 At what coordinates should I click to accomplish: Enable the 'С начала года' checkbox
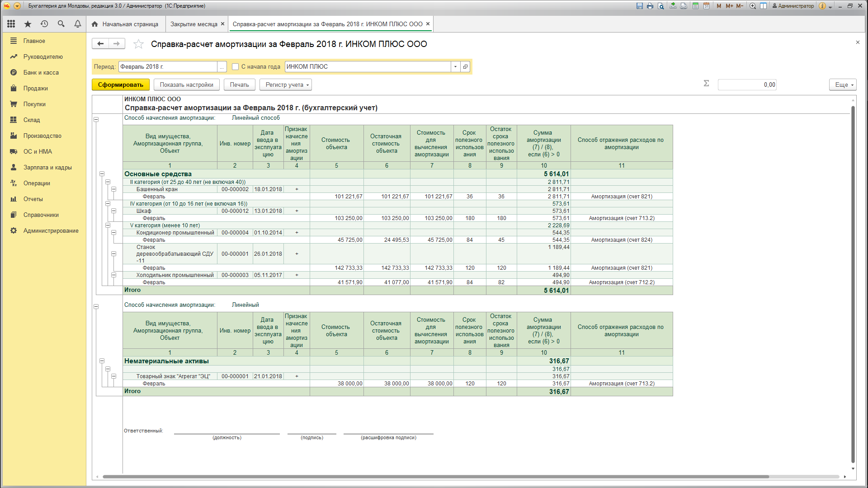pos(235,67)
